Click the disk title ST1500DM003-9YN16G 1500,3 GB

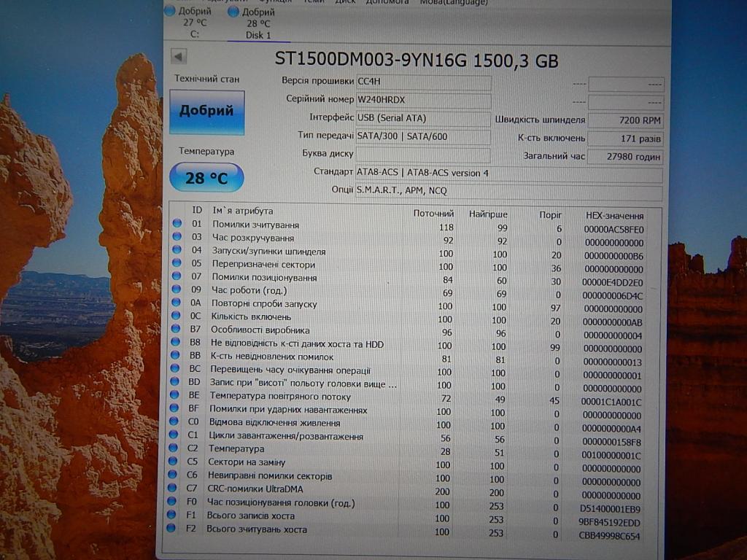pos(417,61)
